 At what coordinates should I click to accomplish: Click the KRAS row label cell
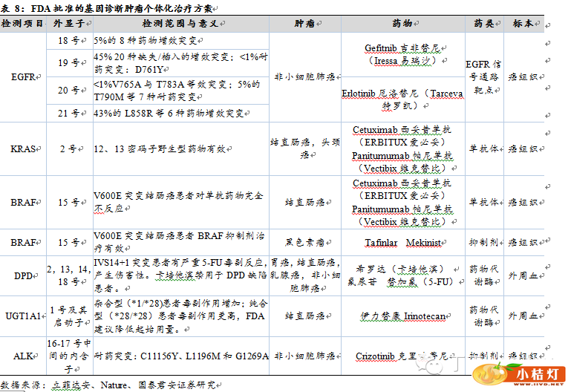(x=22, y=149)
